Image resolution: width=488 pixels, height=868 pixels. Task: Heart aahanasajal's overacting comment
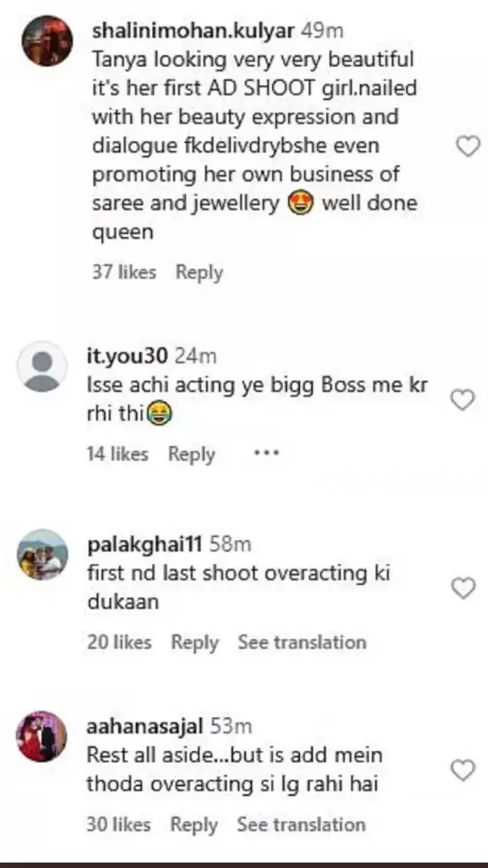pyautogui.click(x=463, y=770)
